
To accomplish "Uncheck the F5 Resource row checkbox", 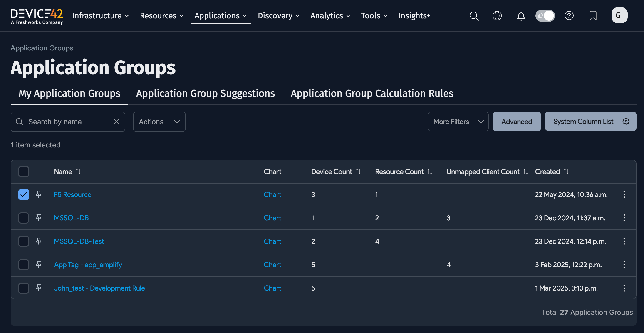I will click(23, 194).
